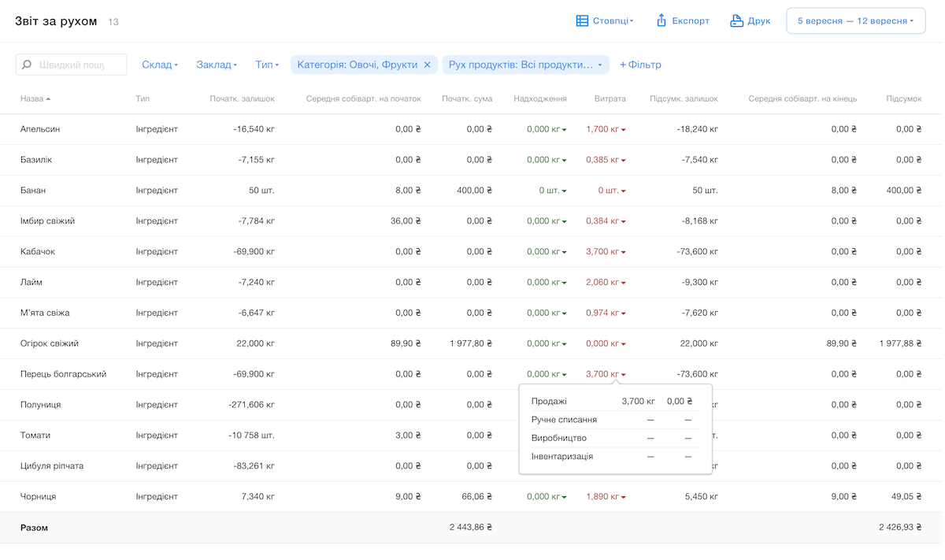Expand Апельсин expense value 1,700 кг

point(606,129)
